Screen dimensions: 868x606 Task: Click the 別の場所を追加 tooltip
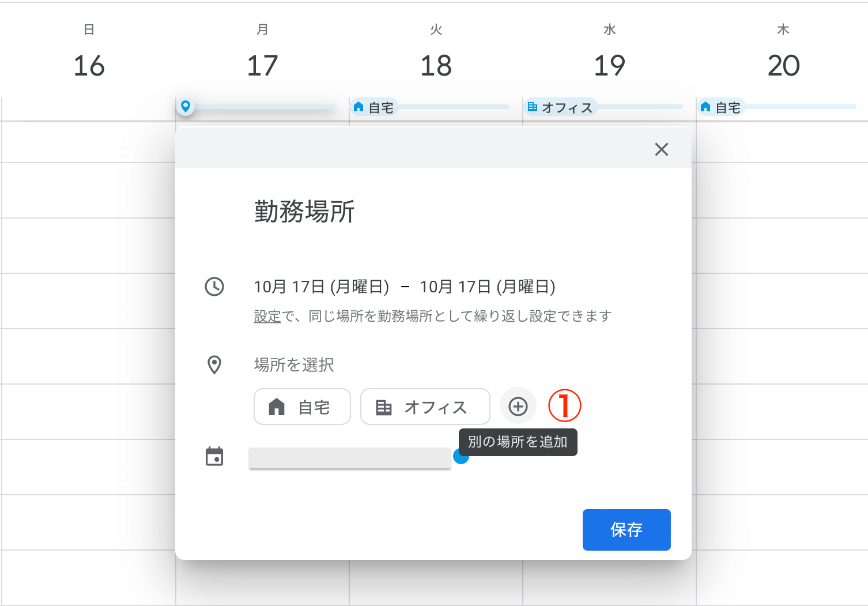click(x=518, y=442)
